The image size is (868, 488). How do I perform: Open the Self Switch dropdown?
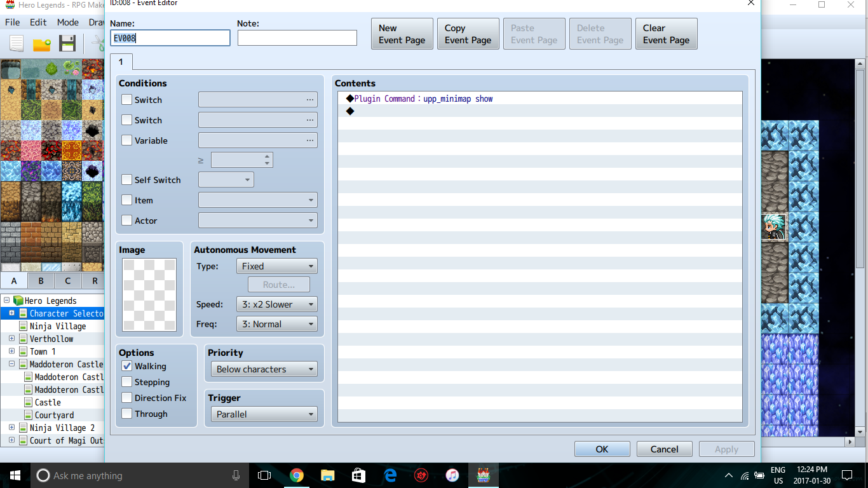[226, 180]
